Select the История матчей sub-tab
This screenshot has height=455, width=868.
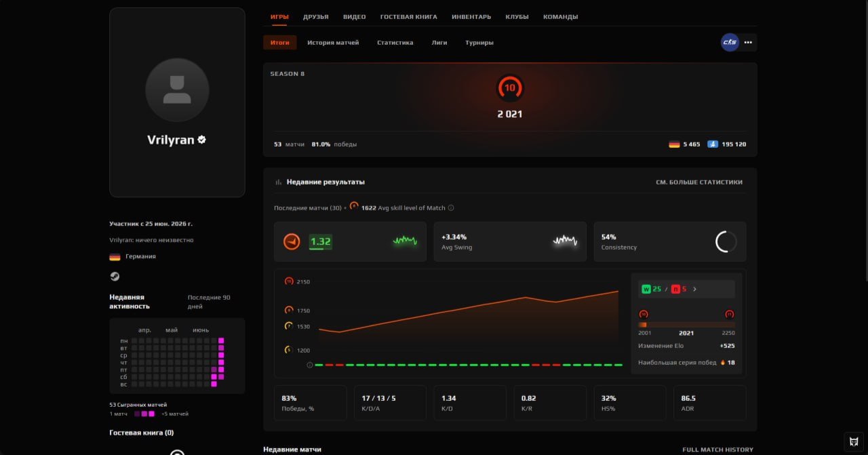(x=333, y=43)
